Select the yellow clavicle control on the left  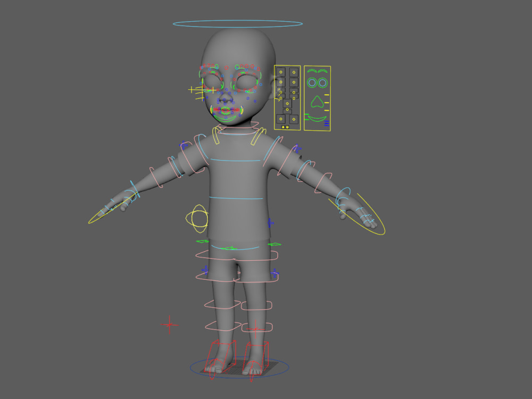[216, 135]
